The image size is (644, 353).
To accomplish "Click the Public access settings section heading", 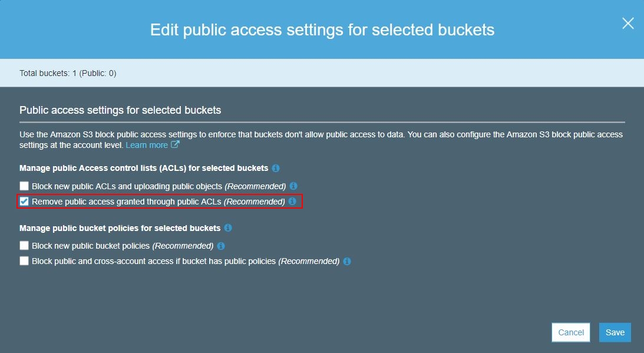I will (120, 110).
